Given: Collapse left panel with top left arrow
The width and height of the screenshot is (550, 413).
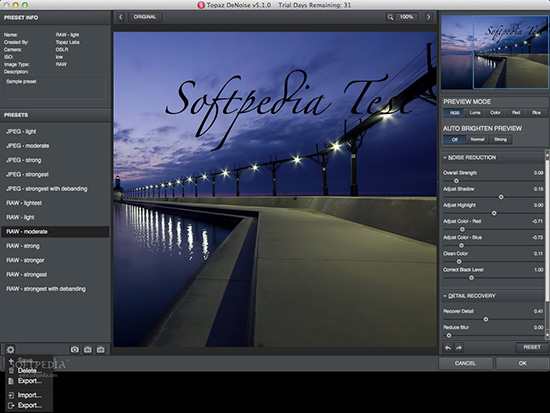Looking at the screenshot, I should point(121,17).
